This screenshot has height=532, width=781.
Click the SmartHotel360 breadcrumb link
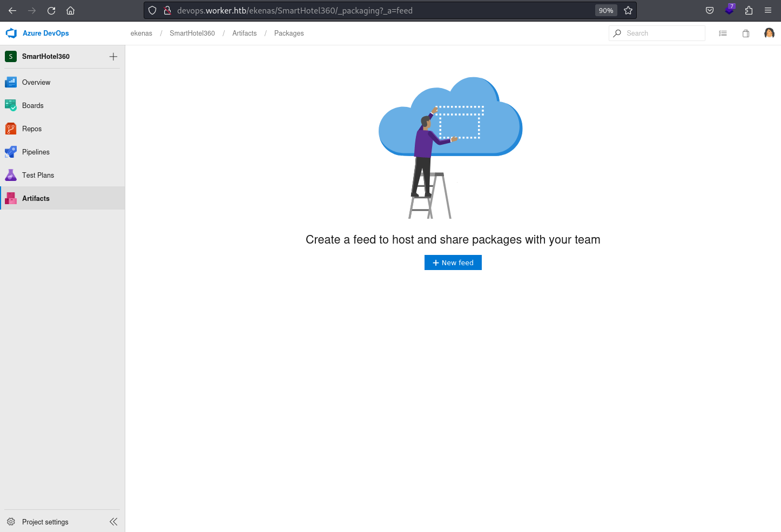pos(192,33)
